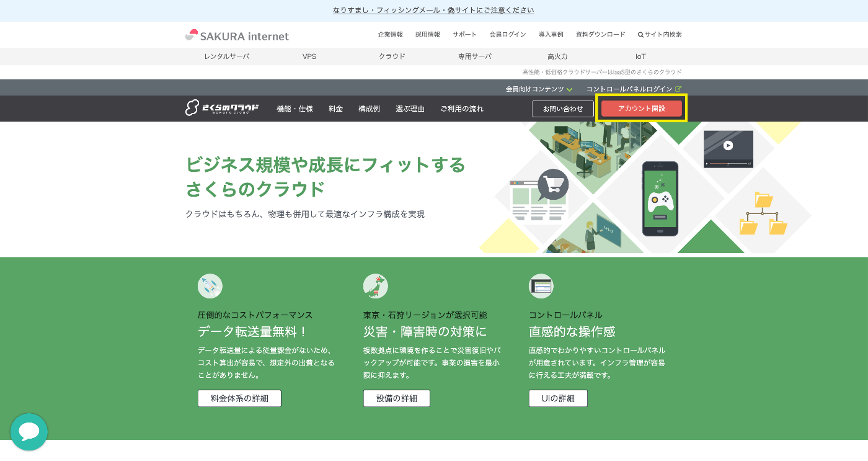Click the SAKURA internet logo
This screenshot has height=461, width=868.
pyautogui.click(x=237, y=35)
